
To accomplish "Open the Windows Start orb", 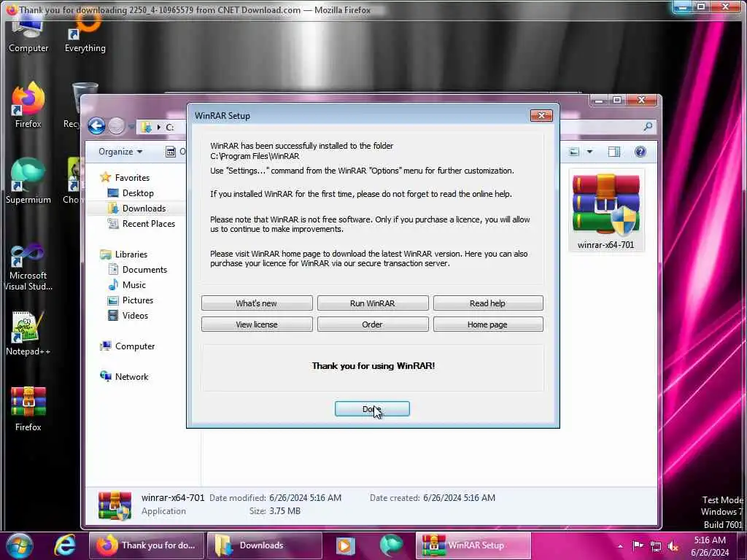I will click(19, 545).
